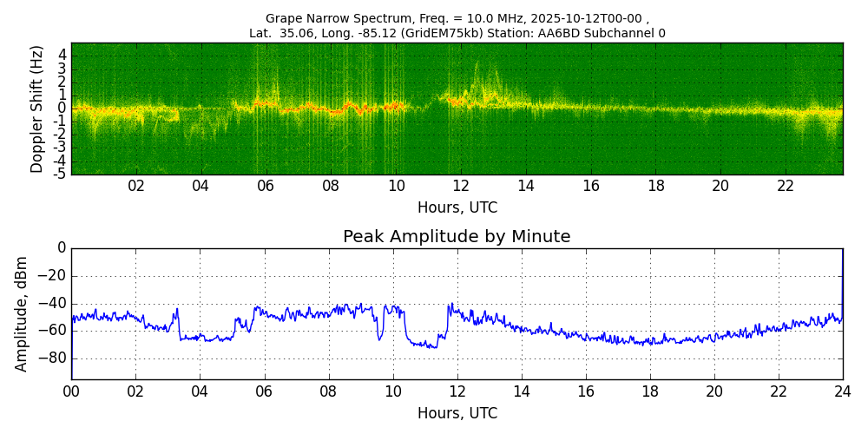Viewport: 868px width, 434px height.
Task: Click hour 22 tick on spectrogram axis
Action: pos(786,187)
